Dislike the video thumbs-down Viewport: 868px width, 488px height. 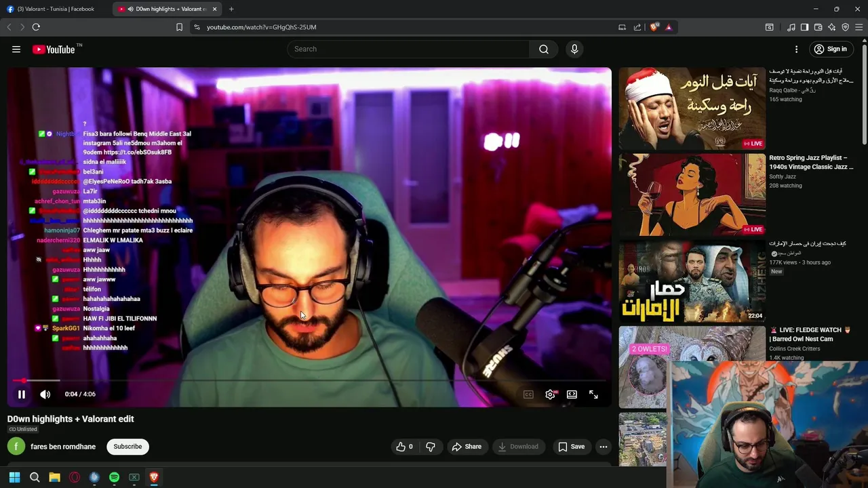tap(430, 447)
